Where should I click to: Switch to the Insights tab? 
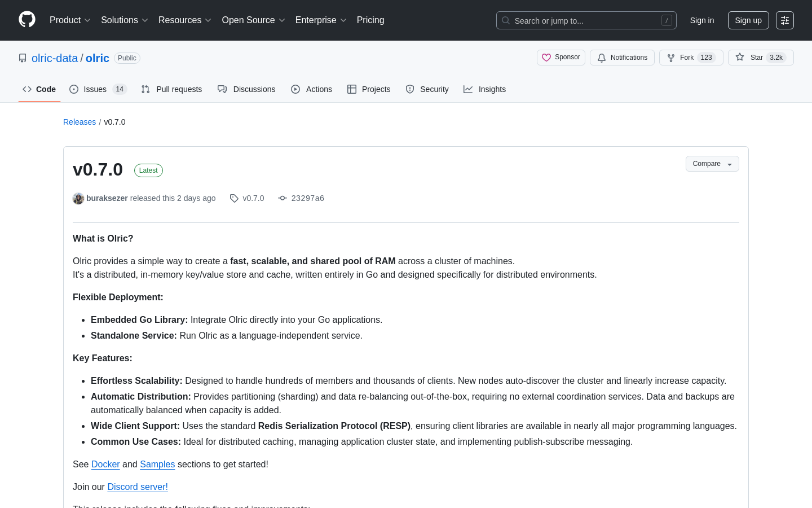(x=484, y=89)
